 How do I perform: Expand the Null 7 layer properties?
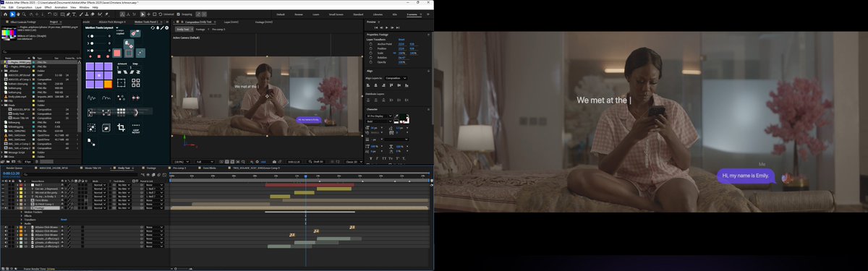pyautogui.click(x=17, y=185)
